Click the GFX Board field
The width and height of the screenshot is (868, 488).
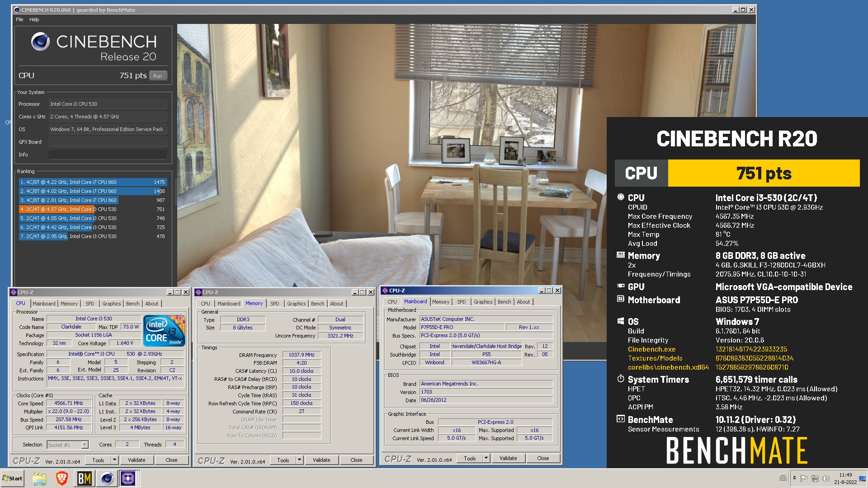108,142
